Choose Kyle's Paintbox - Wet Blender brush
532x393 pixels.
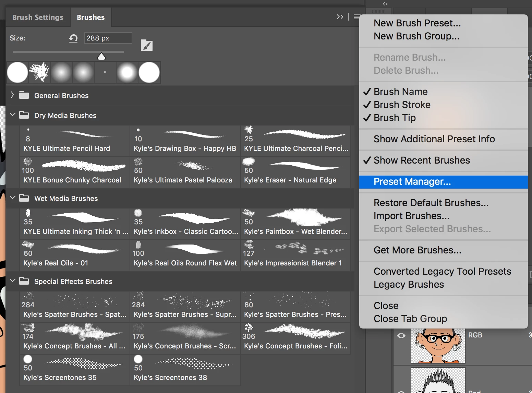tap(295, 224)
